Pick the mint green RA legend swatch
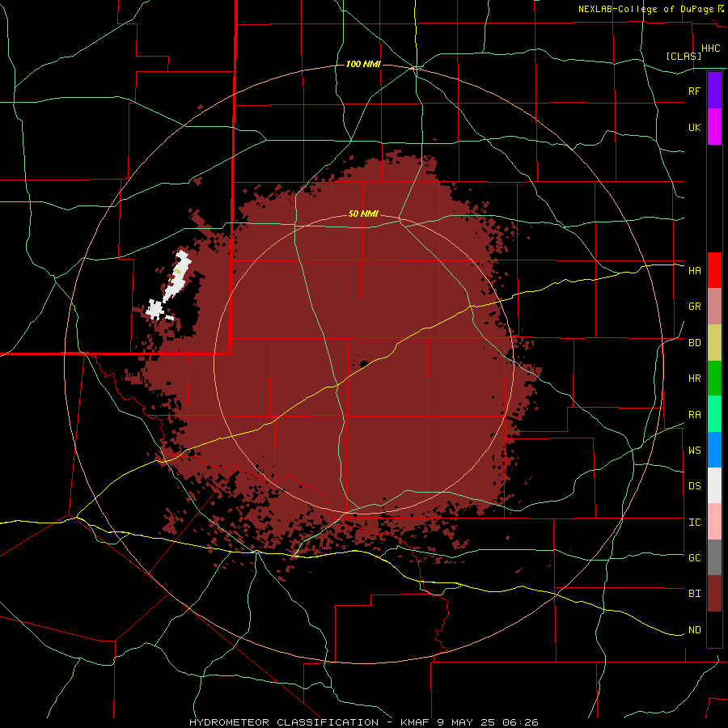The image size is (728, 728). (714, 414)
